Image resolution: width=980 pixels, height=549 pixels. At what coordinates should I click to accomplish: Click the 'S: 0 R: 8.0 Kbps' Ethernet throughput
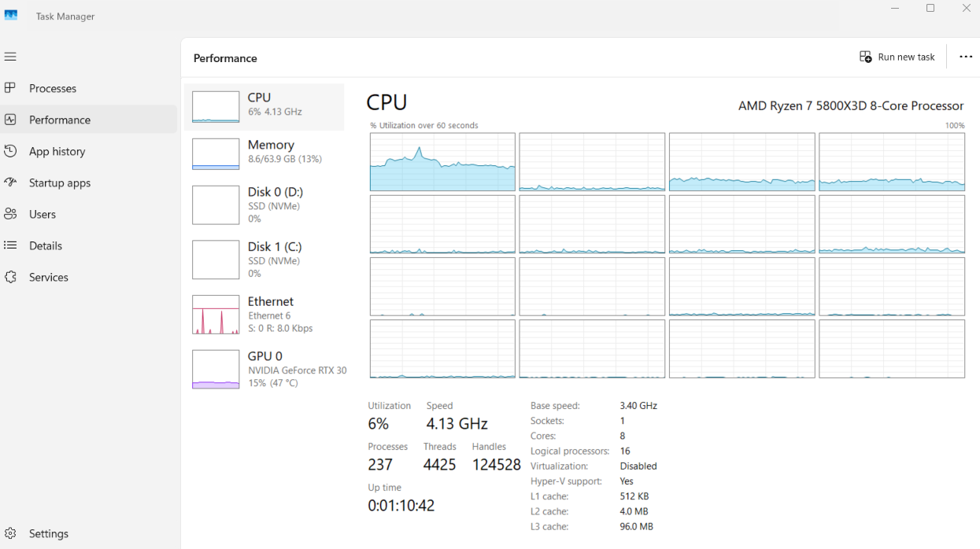280,329
